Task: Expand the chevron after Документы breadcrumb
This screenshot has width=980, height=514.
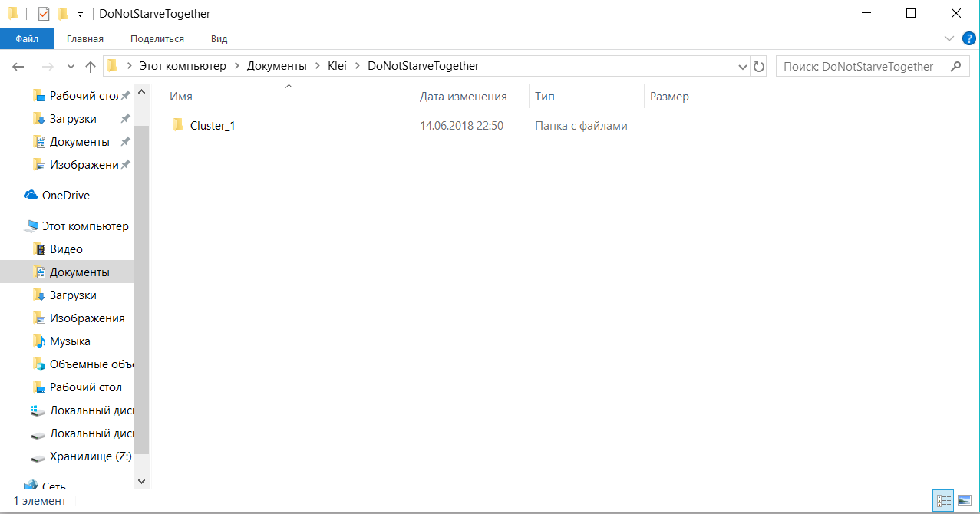Action: (318, 66)
